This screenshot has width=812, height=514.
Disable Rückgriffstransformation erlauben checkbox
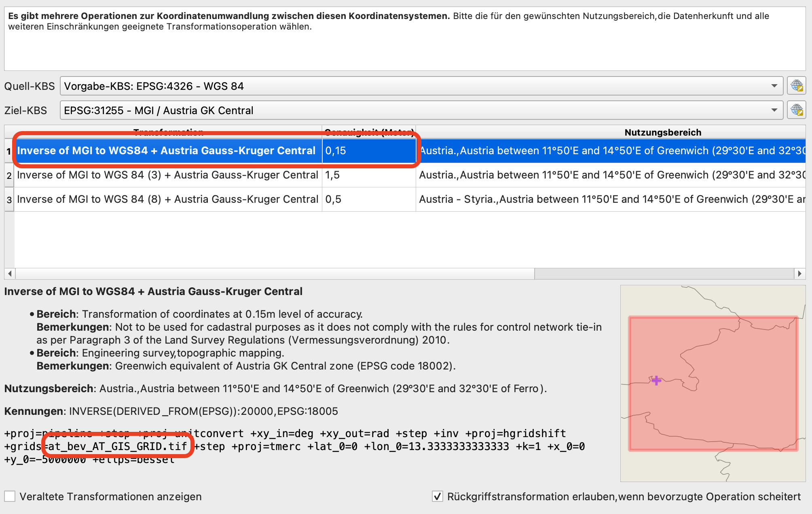point(437,496)
